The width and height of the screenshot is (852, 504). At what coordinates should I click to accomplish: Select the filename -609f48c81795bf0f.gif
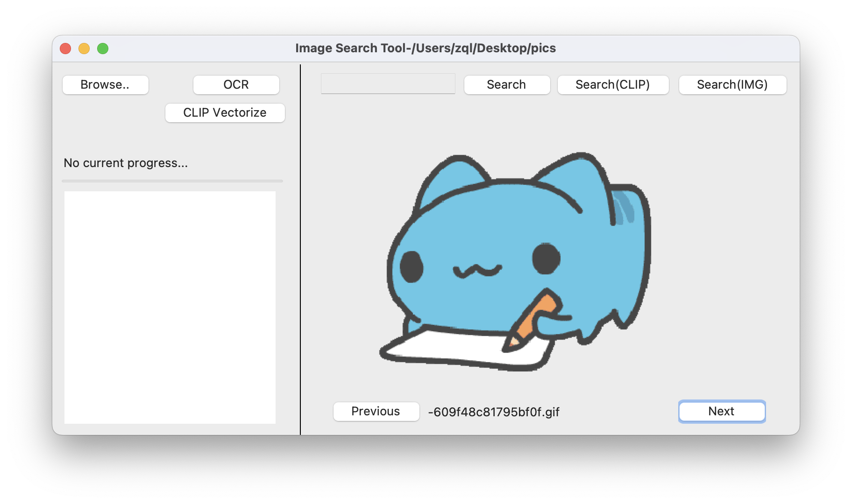(x=494, y=412)
